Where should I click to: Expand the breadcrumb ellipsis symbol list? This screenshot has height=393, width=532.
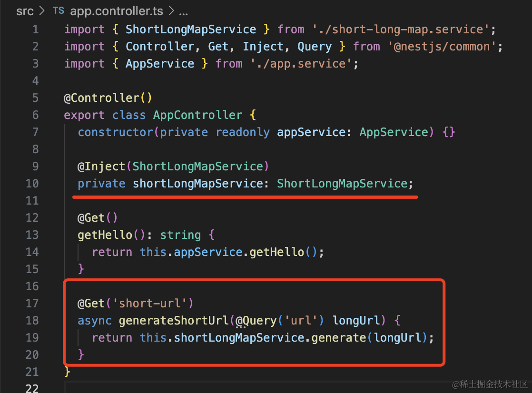[183, 11]
